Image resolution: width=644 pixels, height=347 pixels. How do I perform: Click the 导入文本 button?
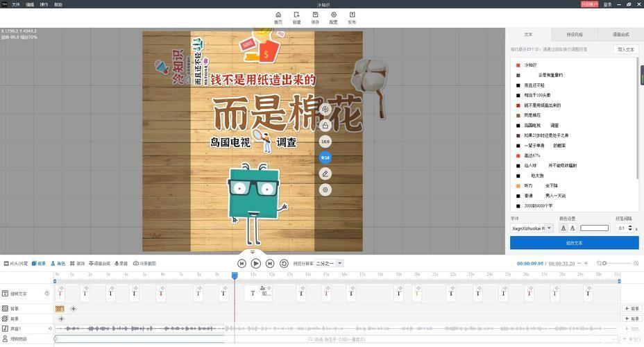click(625, 50)
